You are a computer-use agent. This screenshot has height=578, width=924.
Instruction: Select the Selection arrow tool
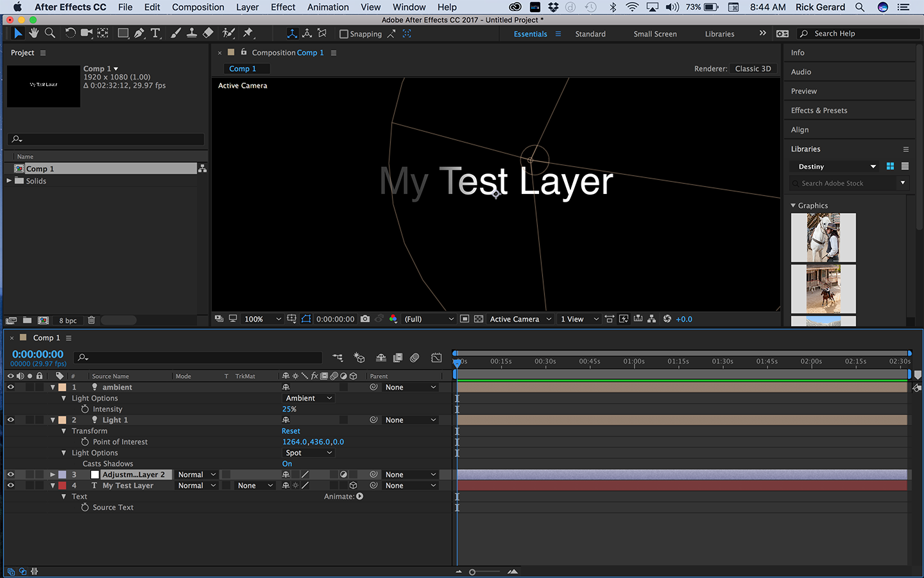click(18, 33)
